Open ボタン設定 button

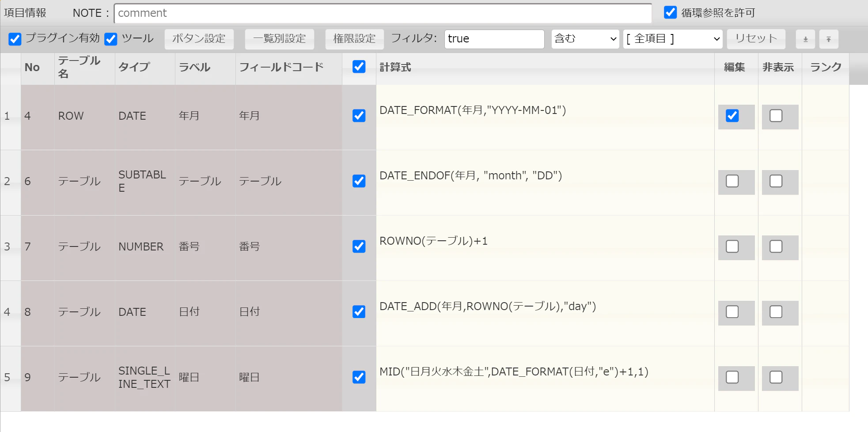coord(199,39)
